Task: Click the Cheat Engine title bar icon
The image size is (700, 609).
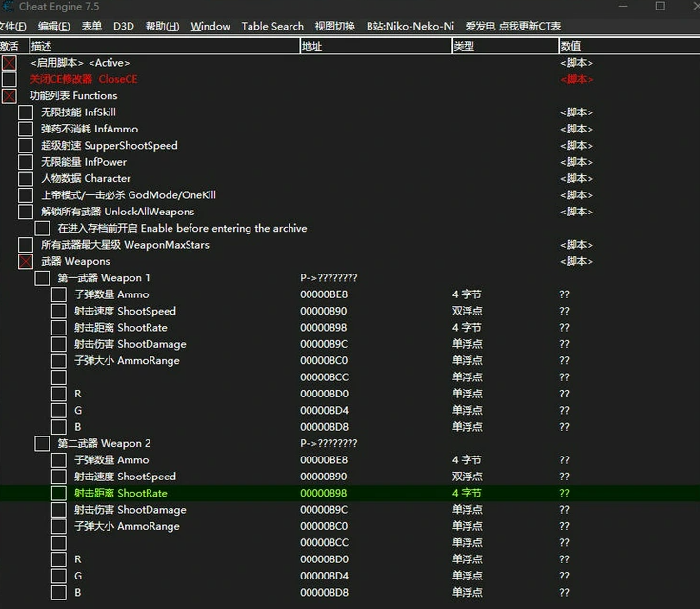Action: [7, 7]
